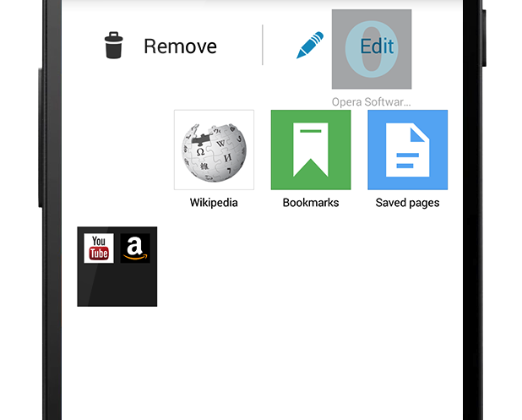Click the Opera Softwar... caption
The image size is (522, 420).
(x=371, y=102)
